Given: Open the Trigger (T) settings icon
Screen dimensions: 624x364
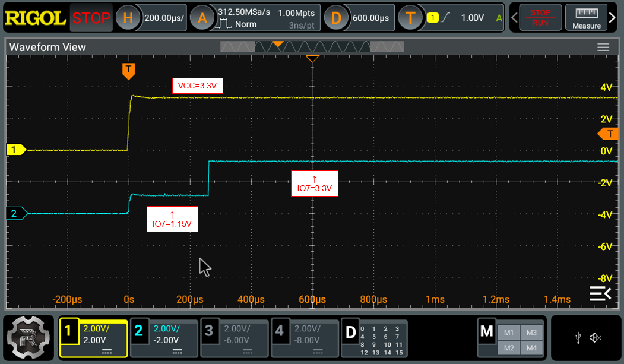Looking at the screenshot, I should pyautogui.click(x=410, y=18).
